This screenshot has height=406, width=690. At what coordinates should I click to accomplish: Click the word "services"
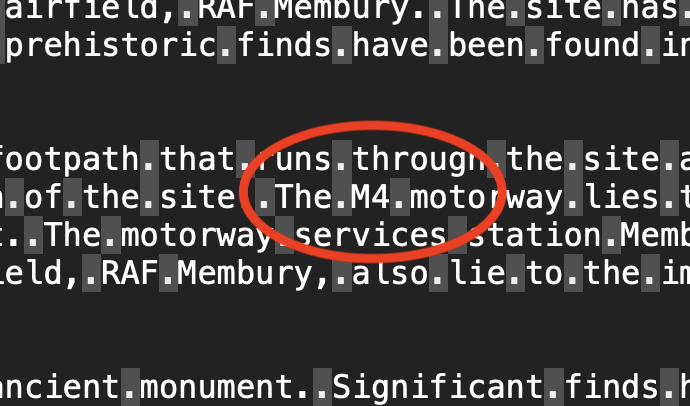[371, 235]
